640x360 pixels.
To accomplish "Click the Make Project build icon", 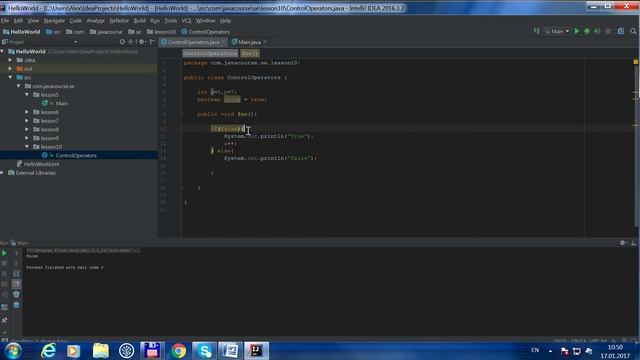I will click(x=536, y=31).
